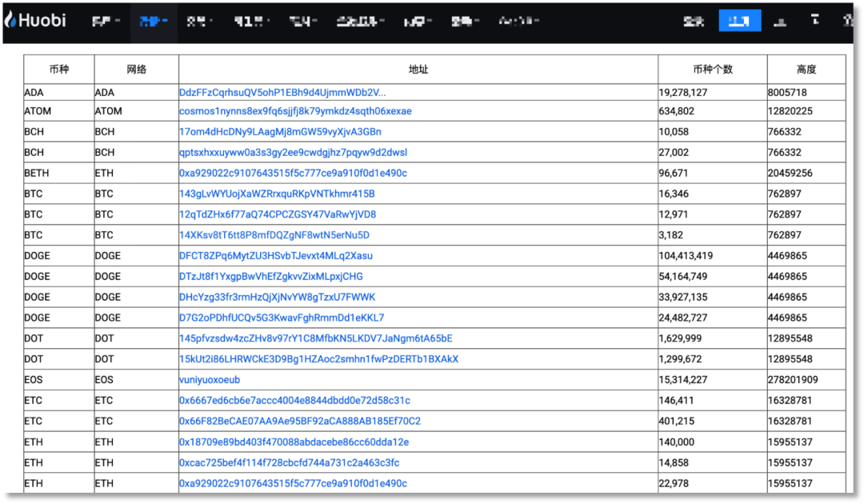Image resolution: width=864 pixels, height=504 pixels.
Task: Select the ETC amount 401,215
Action: coord(677,421)
